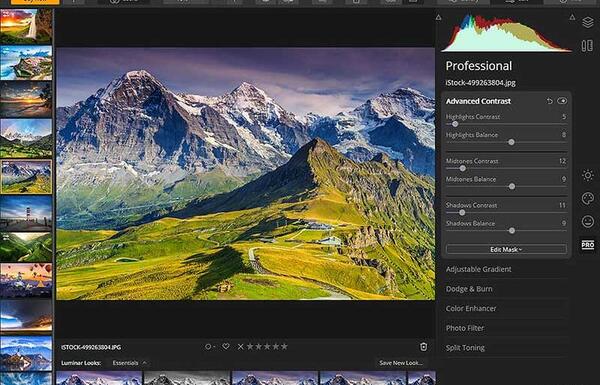Switch to Portrait tools face icon
The image size is (600, 385).
588,221
